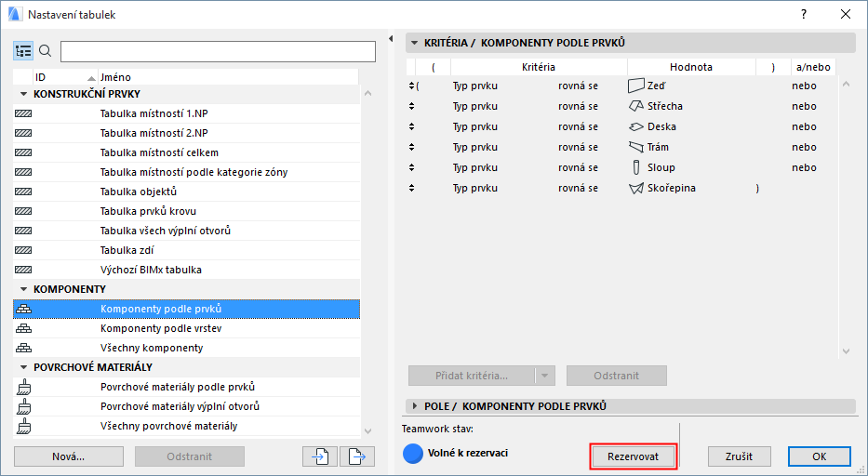Viewport: 868px width, 476px height.
Task: Click the Přidat kritéria... button
Action: 472,376
